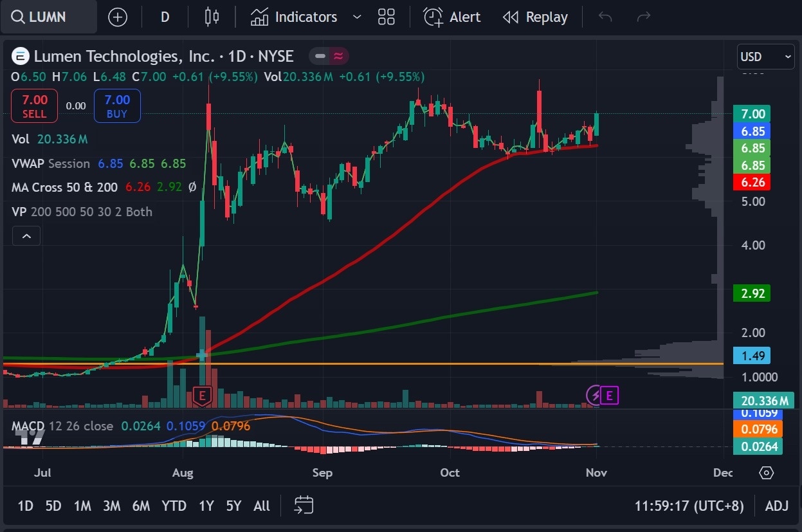This screenshot has height=532, width=802.
Task: Undo the last chart action
Action: click(x=605, y=17)
